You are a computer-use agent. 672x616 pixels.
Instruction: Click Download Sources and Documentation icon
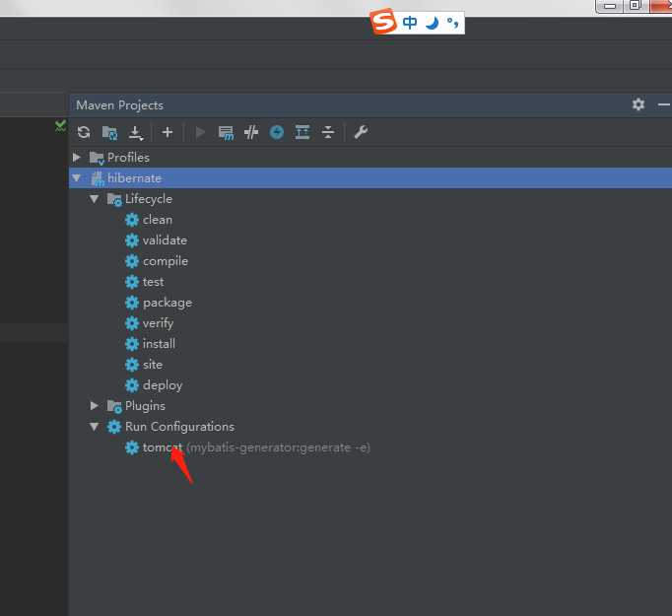136,133
